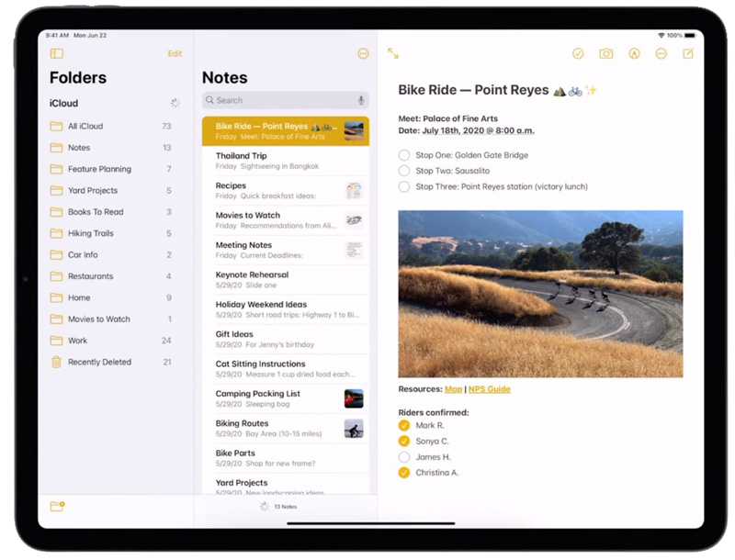Image resolution: width=735 pixels, height=560 pixels.
Task: Open the Recently Deleted folder
Action: pyautogui.click(x=110, y=362)
